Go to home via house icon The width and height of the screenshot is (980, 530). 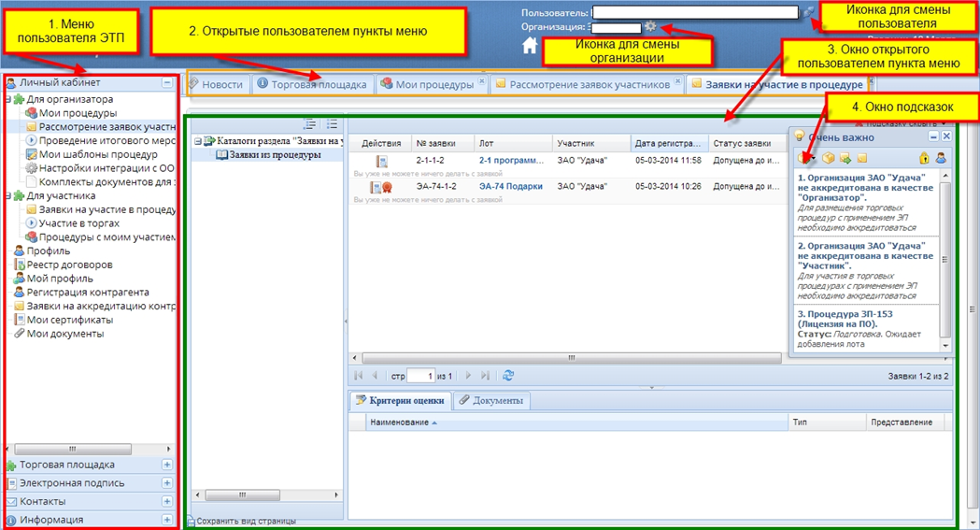(530, 45)
